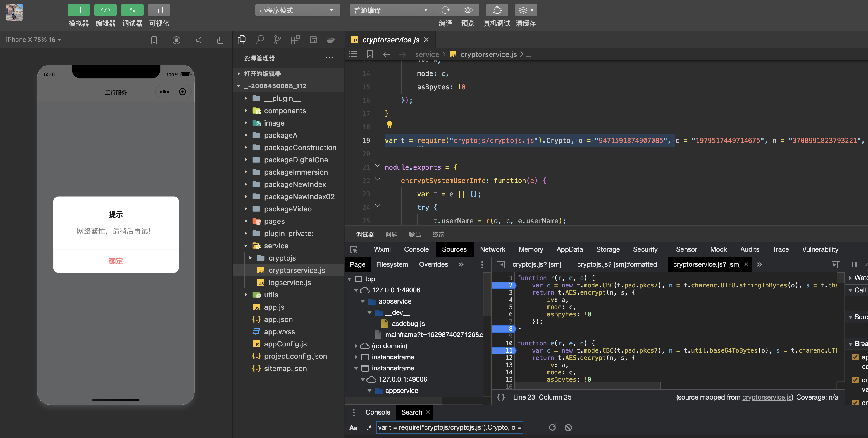Screen dimensions: 868x438
Task: Click the bookmark icon in breadcrumb bar
Action: pos(369,54)
